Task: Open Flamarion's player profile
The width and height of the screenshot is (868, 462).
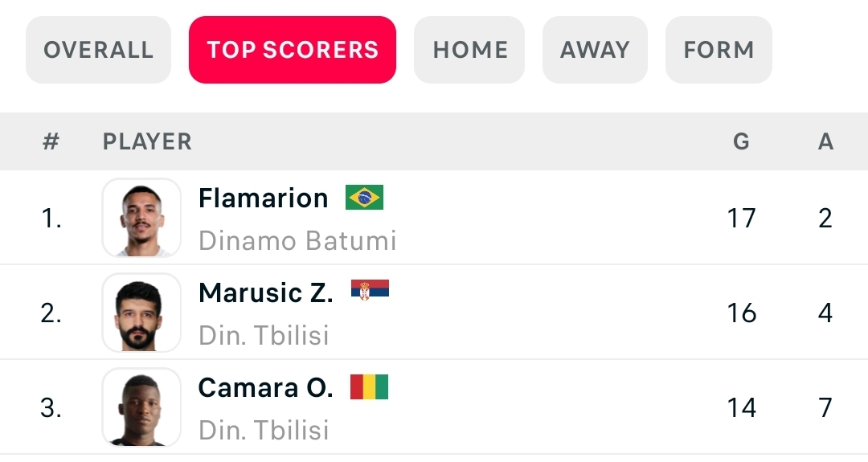Action: click(263, 198)
